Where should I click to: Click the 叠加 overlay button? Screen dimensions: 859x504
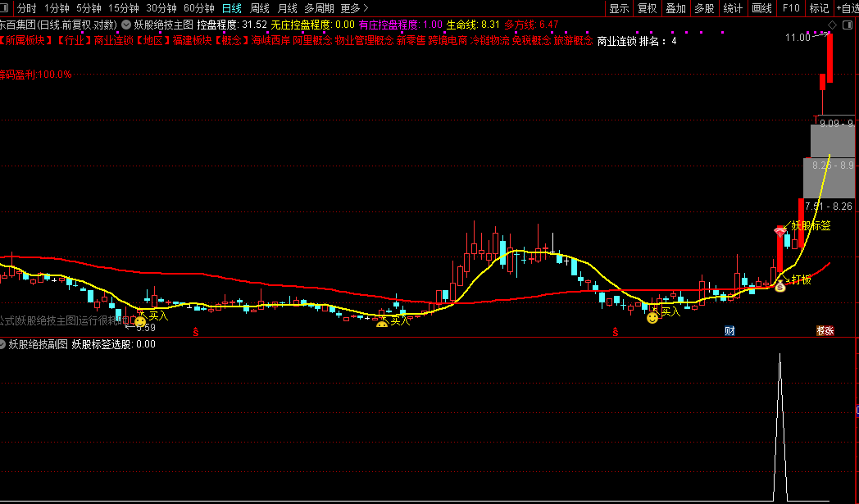pyautogui.click(x=676, y=8)
